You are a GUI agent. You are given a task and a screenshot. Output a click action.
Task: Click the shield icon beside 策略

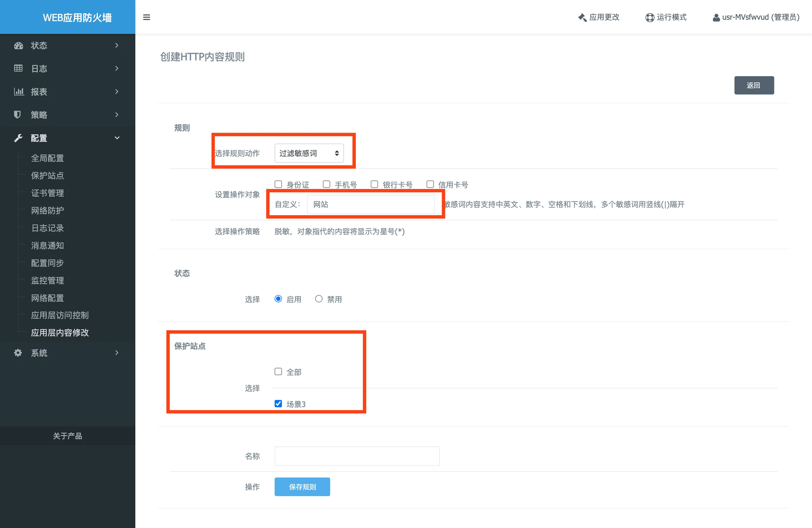(17, 114)
